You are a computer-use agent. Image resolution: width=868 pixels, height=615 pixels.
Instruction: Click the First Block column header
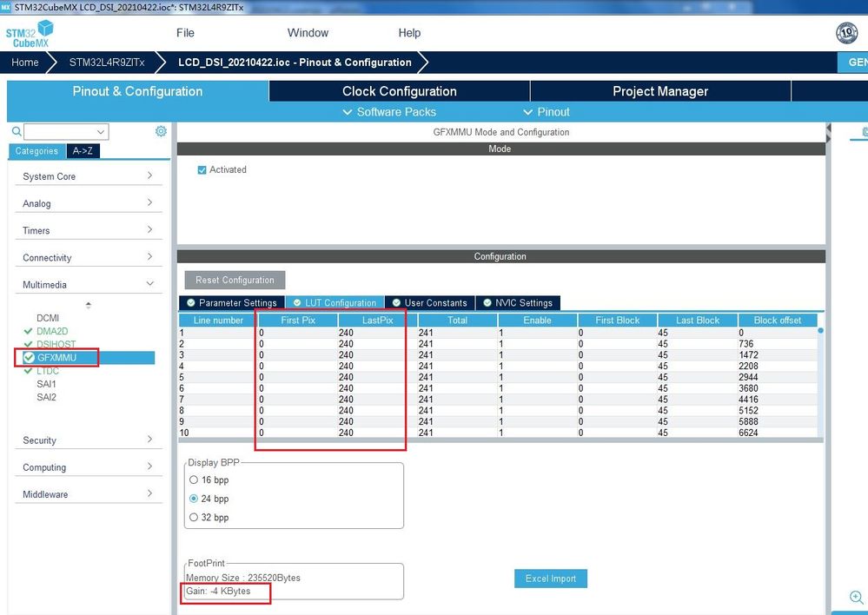pos(617,320)
